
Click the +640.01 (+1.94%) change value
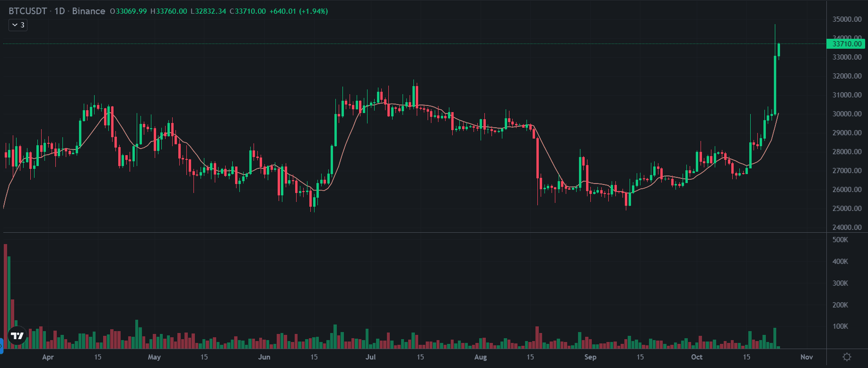298,11
